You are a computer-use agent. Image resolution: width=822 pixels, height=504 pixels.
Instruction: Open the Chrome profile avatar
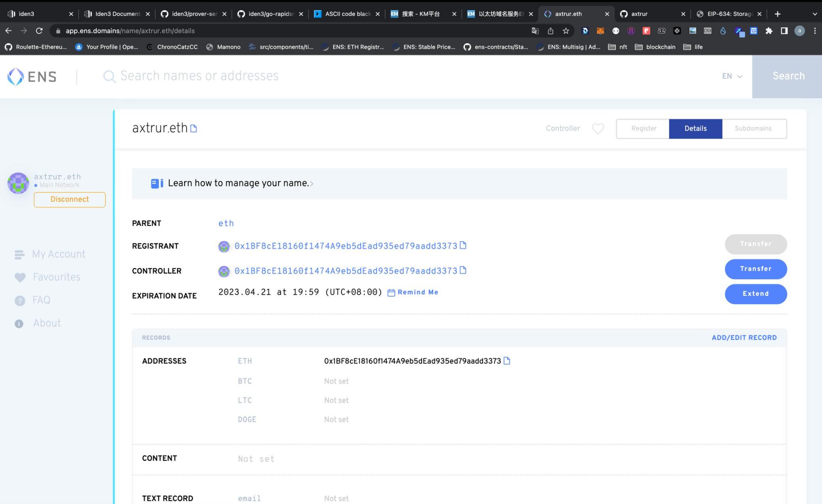(x=799, y=31)
